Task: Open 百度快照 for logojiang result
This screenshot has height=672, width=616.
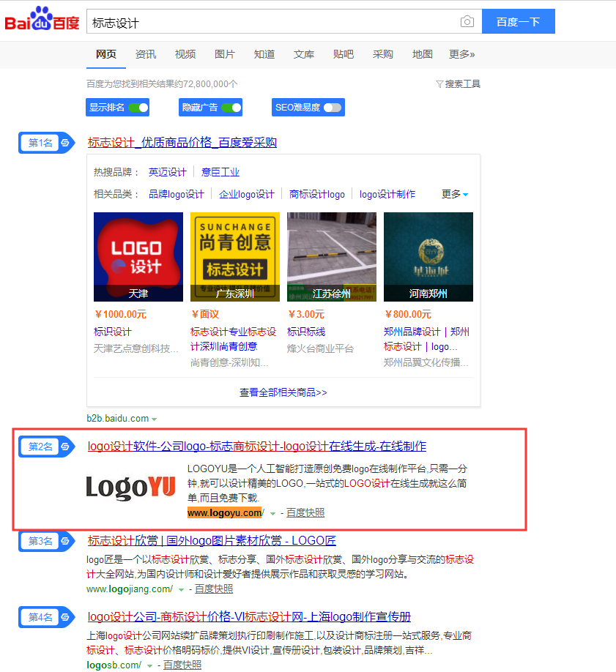Action: coord(214,589)
